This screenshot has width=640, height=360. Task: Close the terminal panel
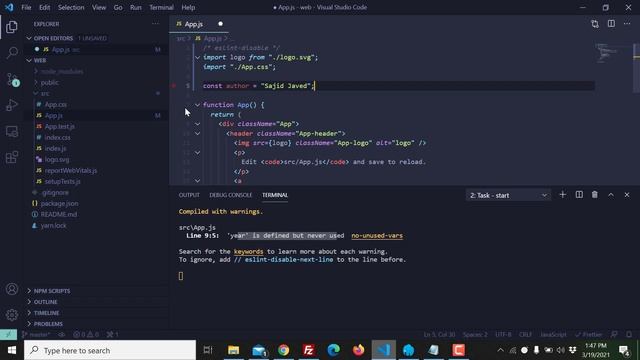[x=627, y=195]
